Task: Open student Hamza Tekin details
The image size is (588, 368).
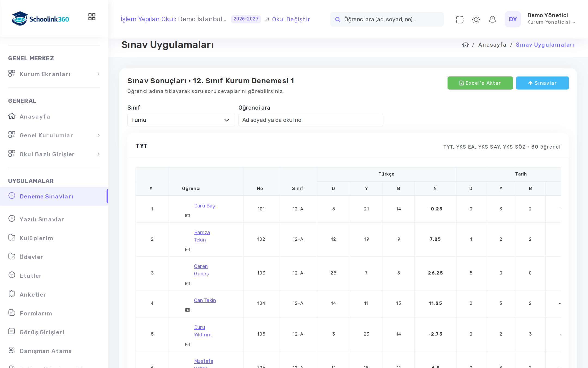Action: 202,236
